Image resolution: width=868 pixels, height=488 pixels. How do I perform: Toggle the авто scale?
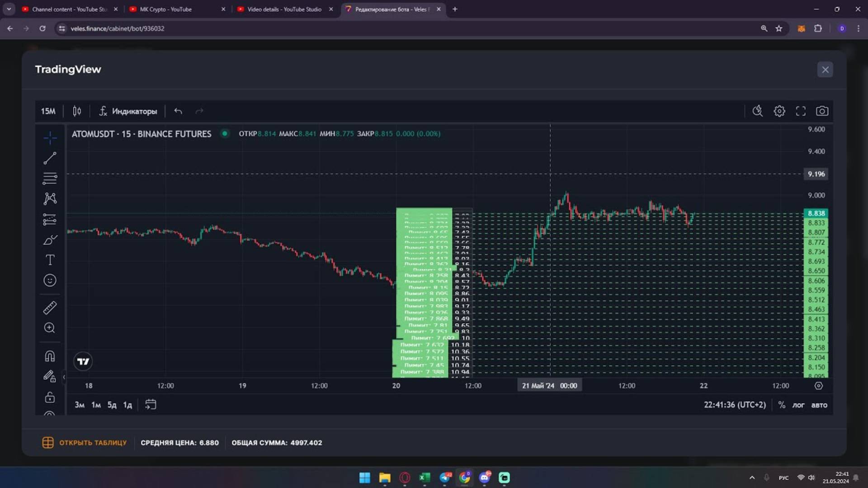(x=819, y=405)
